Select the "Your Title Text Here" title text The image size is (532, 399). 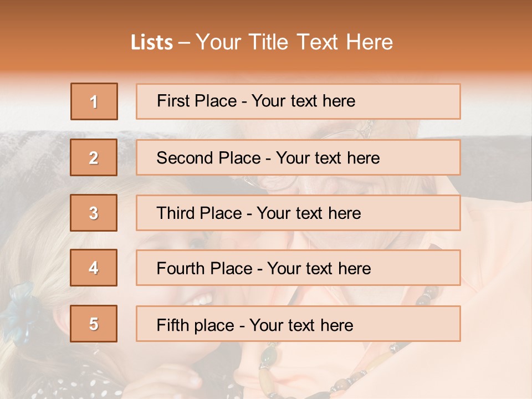coord(294,42)
